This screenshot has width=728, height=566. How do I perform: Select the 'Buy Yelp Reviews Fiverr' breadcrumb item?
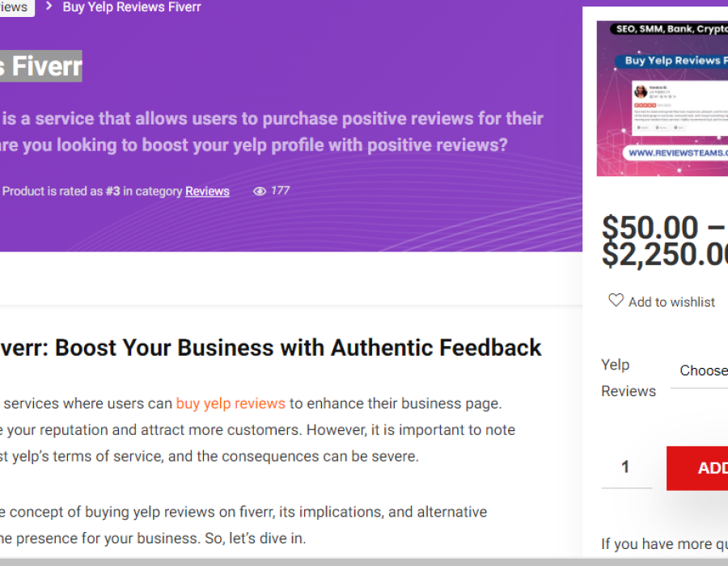pos(132,7)
